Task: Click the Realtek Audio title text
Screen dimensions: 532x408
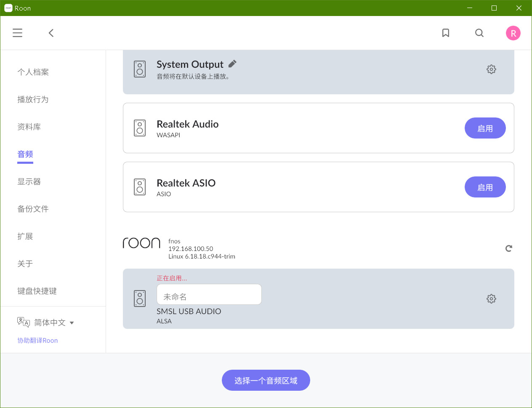Action: [188, 124]
